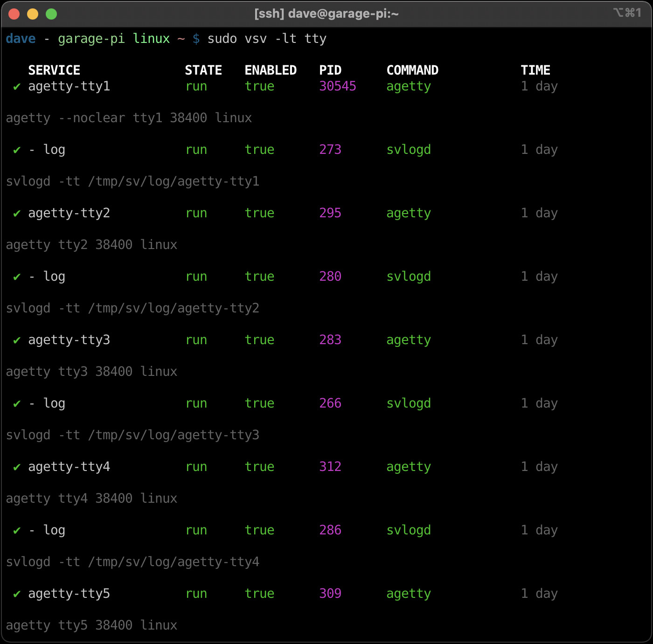This screenshot has height=644, width=653.
Task: Click the line 'agetty tty2 38400 linux'
Action: pos(91,245)
